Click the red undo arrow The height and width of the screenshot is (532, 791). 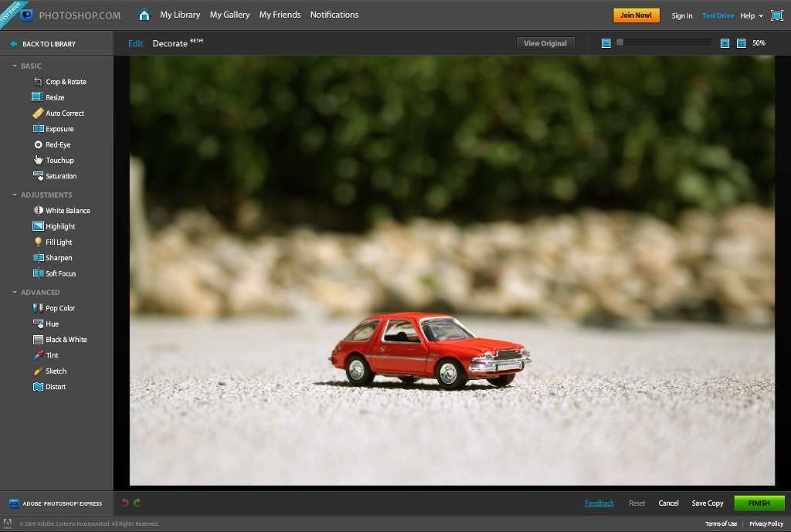pyautogui.click(x=125, y=503)
